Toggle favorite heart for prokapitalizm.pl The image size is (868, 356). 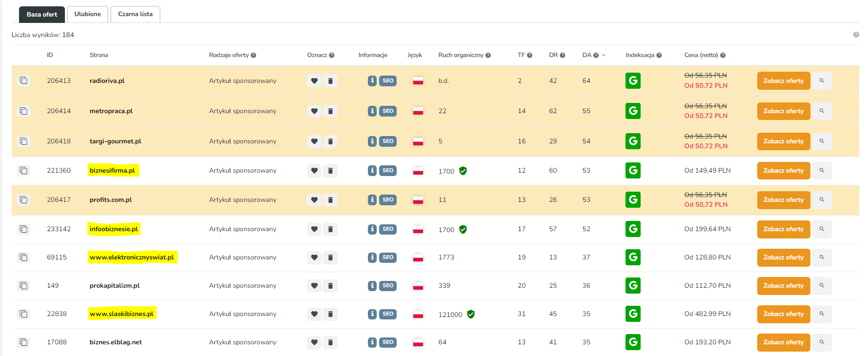click(x=314, y=286)
